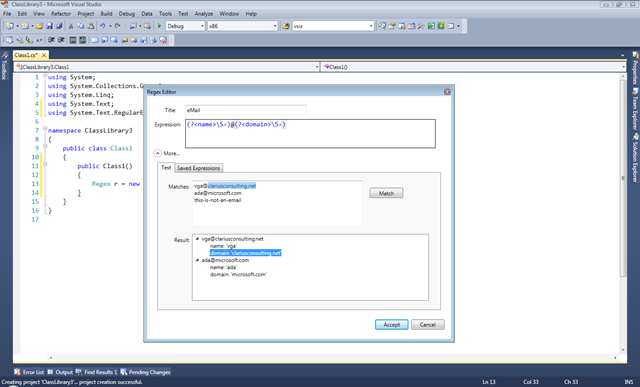Collapse the ada@microsoft.com result node
Screen dimensions: 640x387
click(x=197, y=260)
